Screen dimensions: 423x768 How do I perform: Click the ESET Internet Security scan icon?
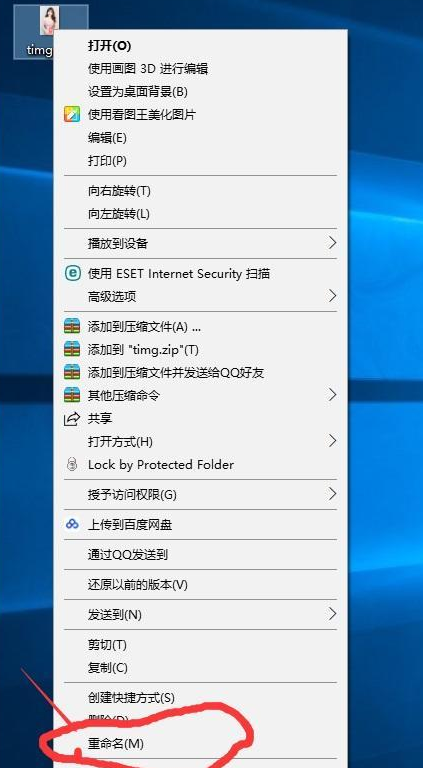(x=72, y=273)
